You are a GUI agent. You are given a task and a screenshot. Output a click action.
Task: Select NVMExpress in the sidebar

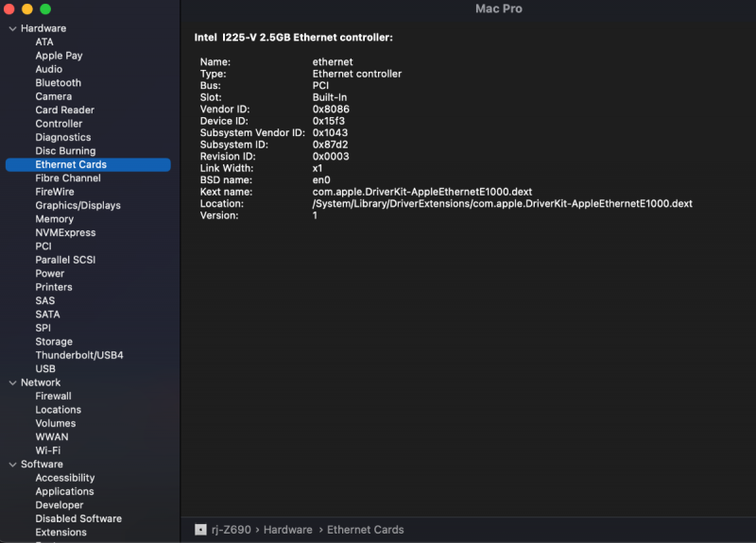point(65,232)
